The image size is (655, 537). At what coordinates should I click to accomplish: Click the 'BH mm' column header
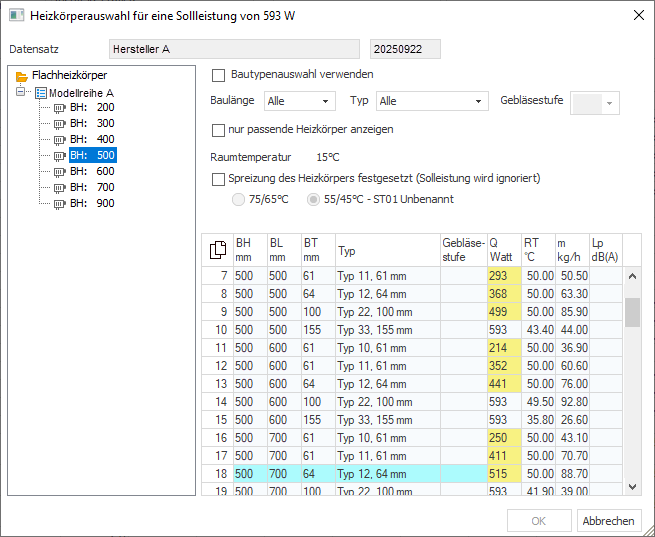click(x=250, y=250)
